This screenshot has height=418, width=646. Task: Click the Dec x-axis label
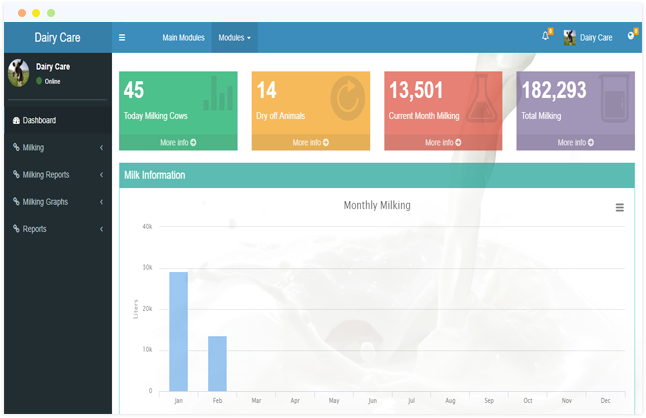[x=605, y=400]
